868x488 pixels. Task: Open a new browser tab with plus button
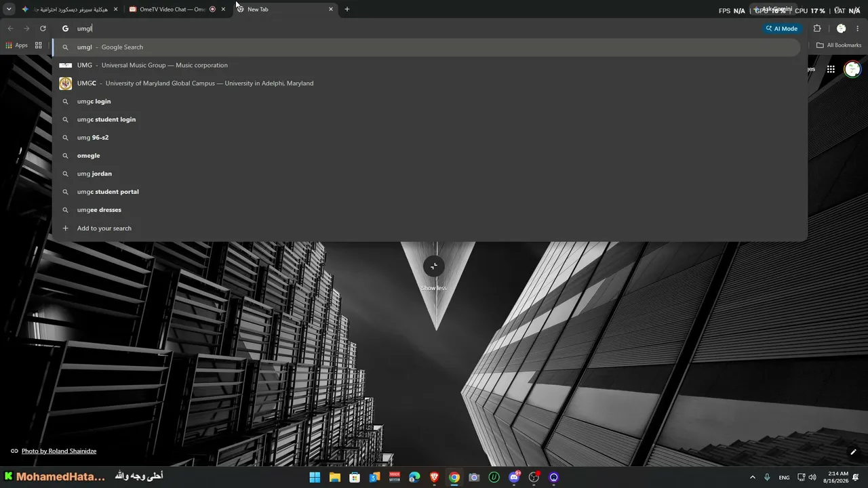[x=347, y=9]
